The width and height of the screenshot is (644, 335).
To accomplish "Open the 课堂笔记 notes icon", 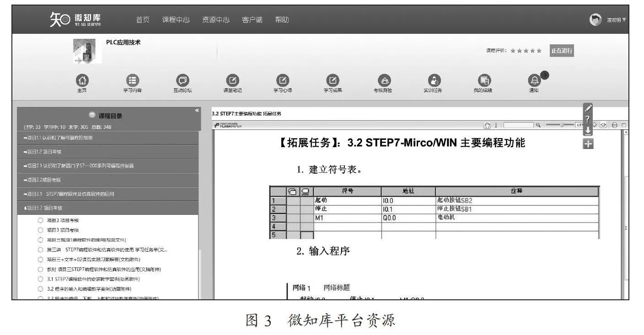I will pos(232,80).
